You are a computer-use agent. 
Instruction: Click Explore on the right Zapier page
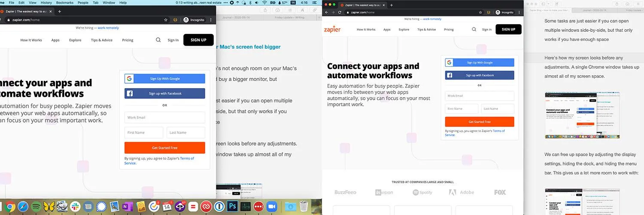pyautogui.click(x=404, y=30)
